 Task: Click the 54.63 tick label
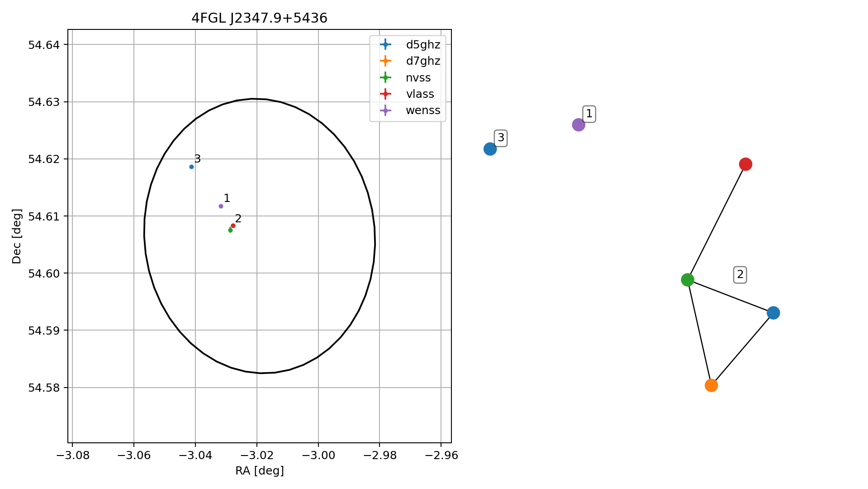(43, 102)
